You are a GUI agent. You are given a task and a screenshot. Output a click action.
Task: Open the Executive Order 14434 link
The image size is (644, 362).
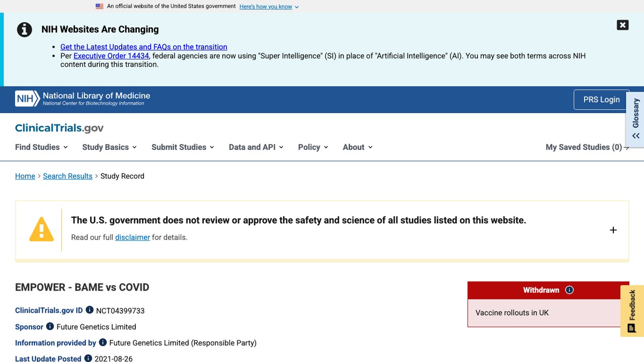[111, 56]
